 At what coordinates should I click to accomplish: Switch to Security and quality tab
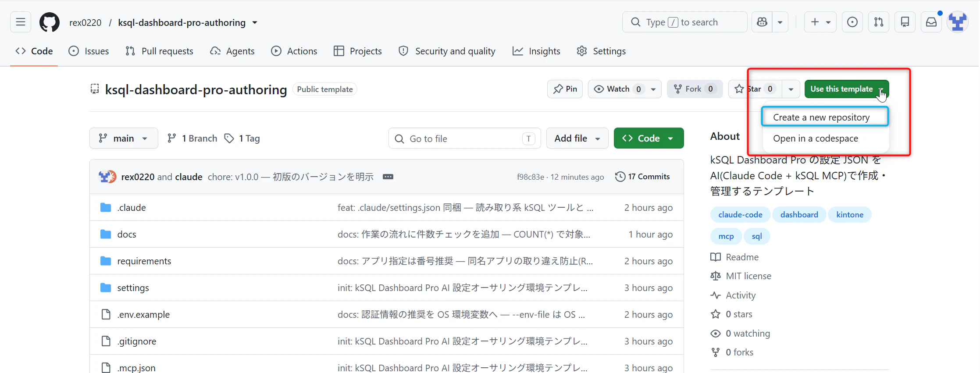[x=447, y=51]
